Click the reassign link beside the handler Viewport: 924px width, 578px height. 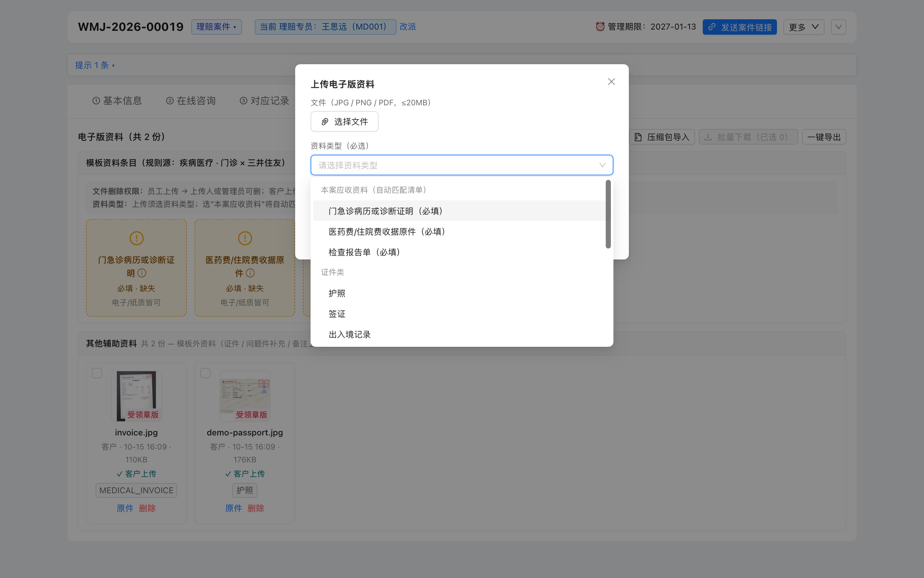pos(408,27)
